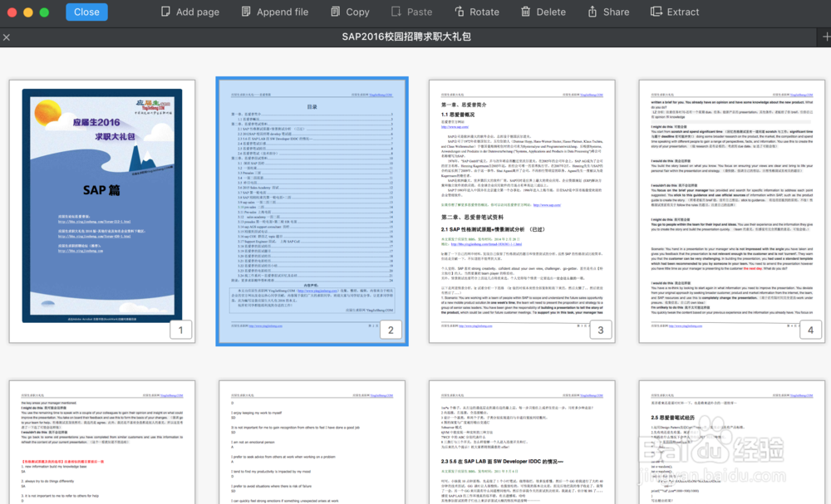The height and width of the screenshot is (504, 831).
Task: Click page number badge 2
Action: [x=391, y=330]
